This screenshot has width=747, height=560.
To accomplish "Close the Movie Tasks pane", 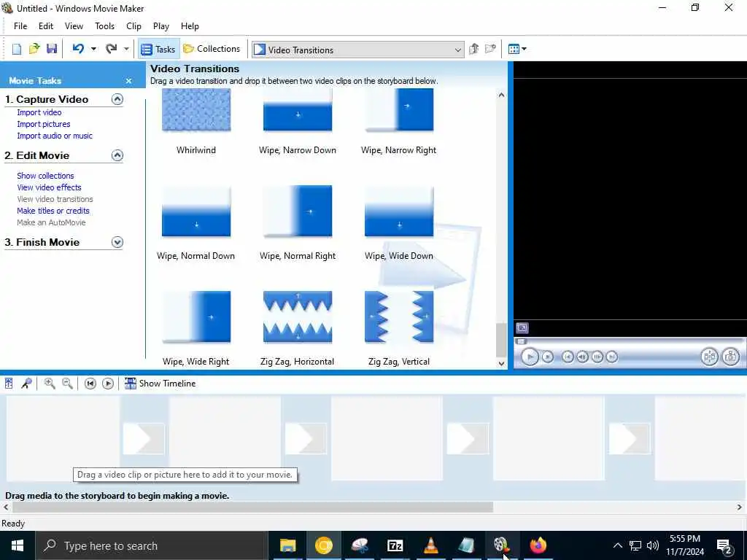I will [128, 81].
